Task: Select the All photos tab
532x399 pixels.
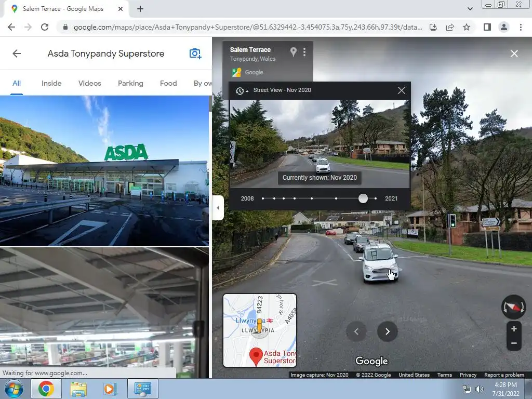Action: click(x=17, y=83)
